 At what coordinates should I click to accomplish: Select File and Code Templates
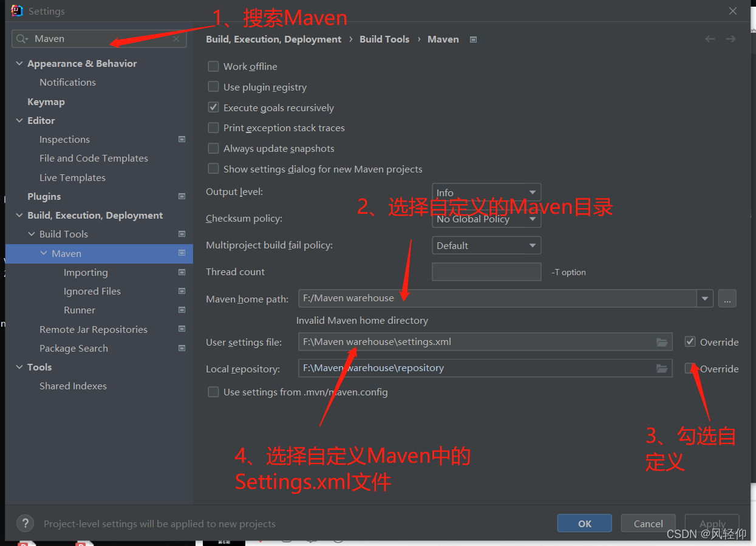[94, 158]
